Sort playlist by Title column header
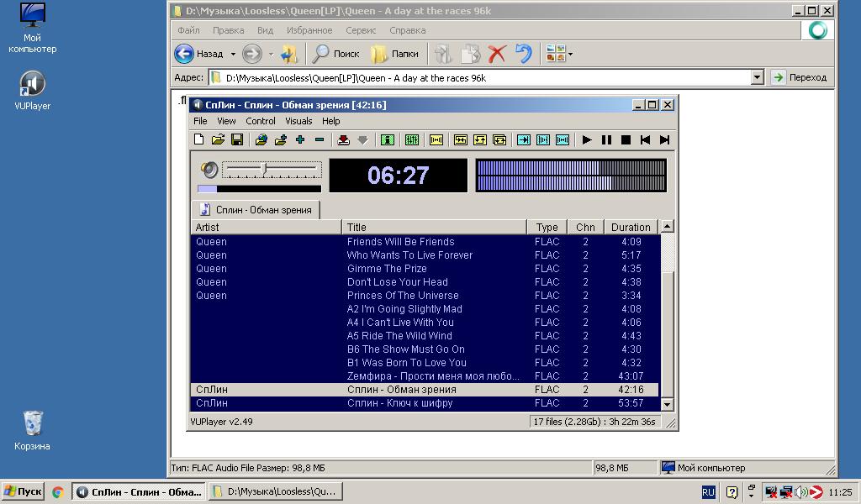The height and width of the screenshot is (504, 861). pyautogui.click(x=434, y=227)
